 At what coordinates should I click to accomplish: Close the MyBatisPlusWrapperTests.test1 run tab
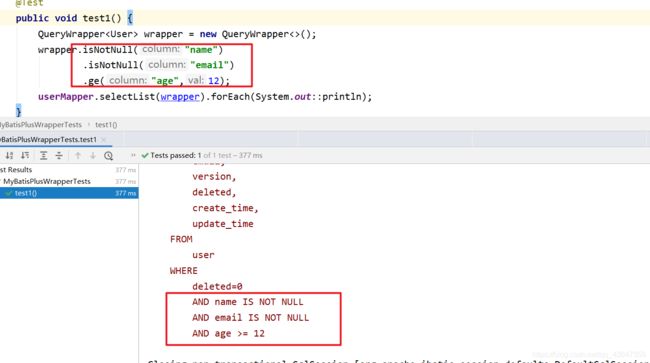[x=104, y=140]
